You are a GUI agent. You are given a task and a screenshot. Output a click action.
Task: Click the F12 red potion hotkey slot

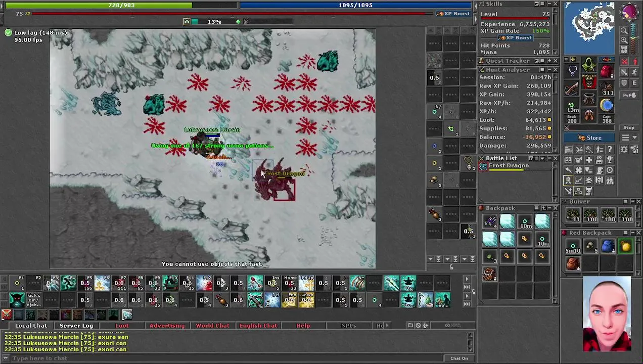[x=204, y=283]
